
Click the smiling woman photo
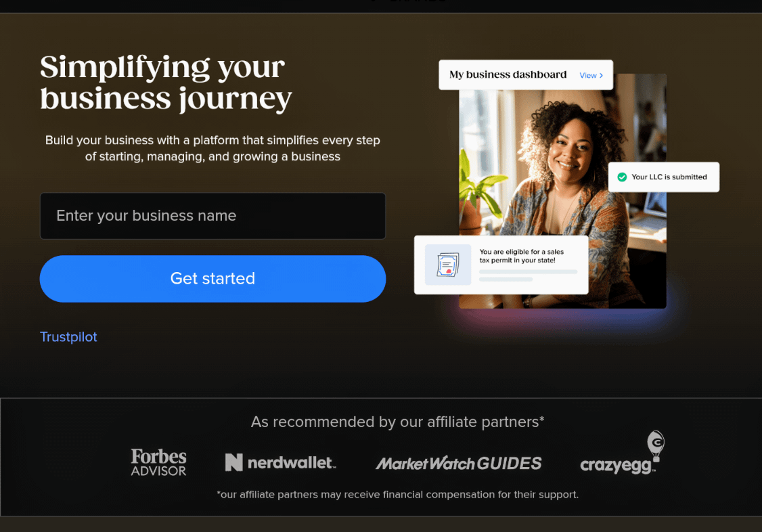563,191
